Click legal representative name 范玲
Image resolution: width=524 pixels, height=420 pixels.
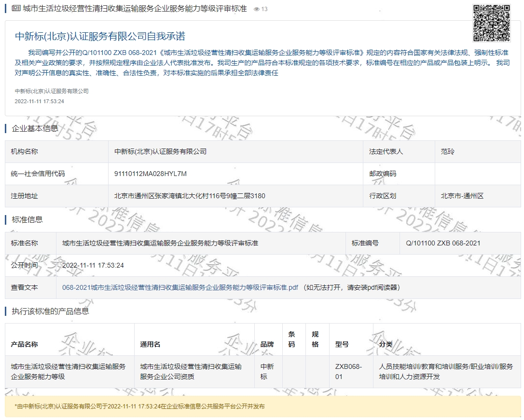point(447,151)
